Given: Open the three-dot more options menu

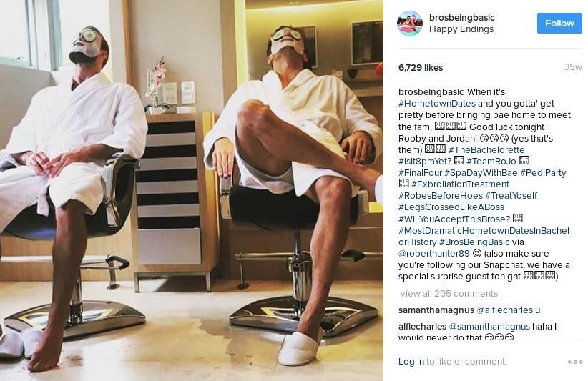Looking at the screenshot, I should click(575, 362).
